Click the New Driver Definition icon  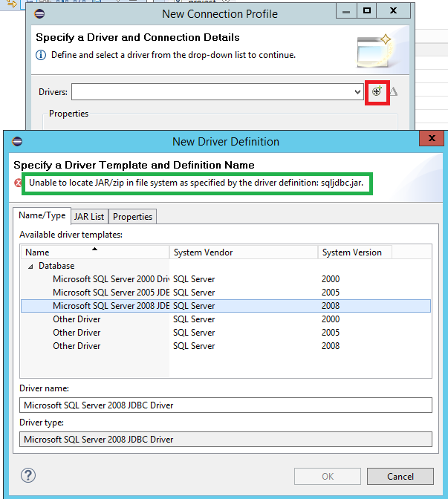377,91
